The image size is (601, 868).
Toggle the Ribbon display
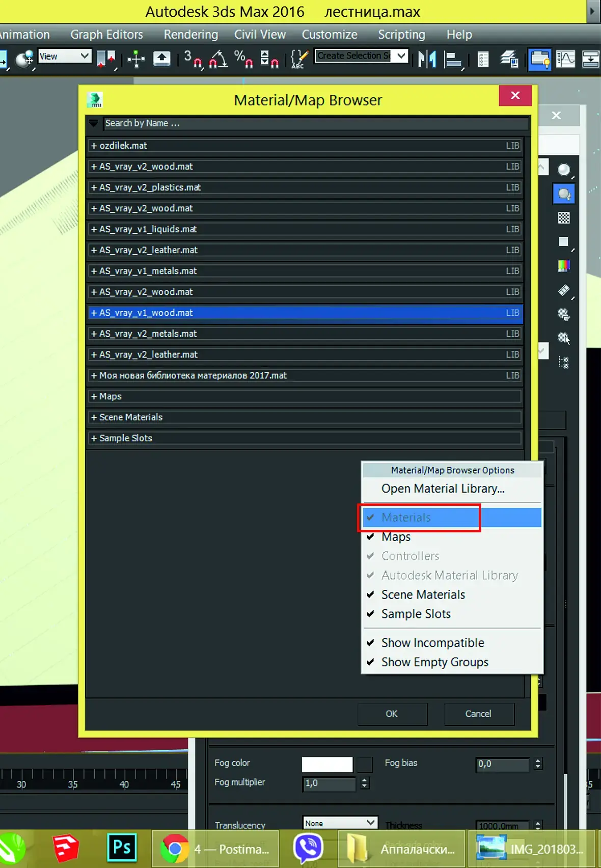(539, 59)
